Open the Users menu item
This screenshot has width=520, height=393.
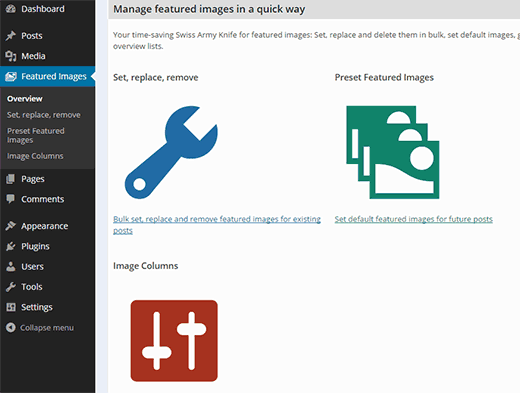[32, 266]
